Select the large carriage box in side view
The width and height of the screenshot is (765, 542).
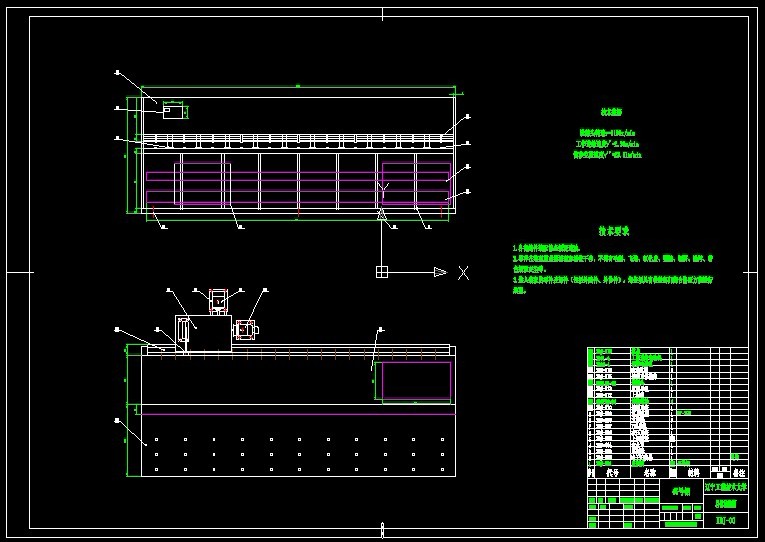203,333
